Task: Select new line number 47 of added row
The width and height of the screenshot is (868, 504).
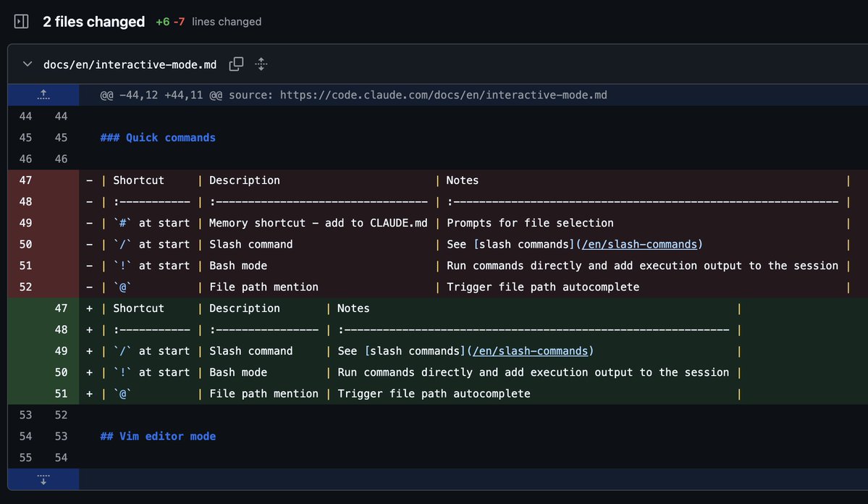Action: (x=61, y=308)
